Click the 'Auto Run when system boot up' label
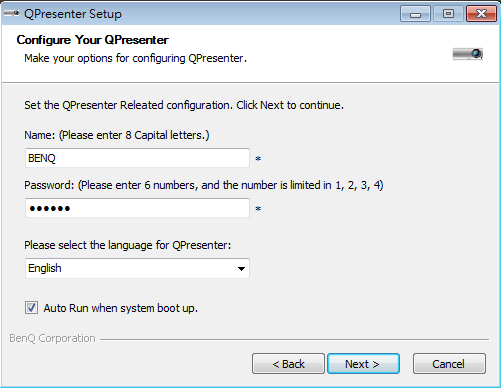The height and width of the screenshot is (388, 501). pos(121,308)
